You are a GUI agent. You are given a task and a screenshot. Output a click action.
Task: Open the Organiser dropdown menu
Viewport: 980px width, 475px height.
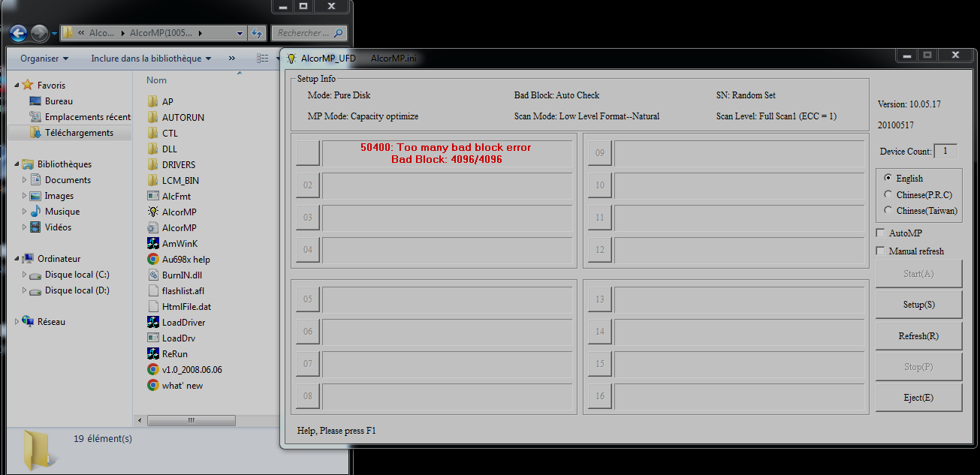click(44, 58)
